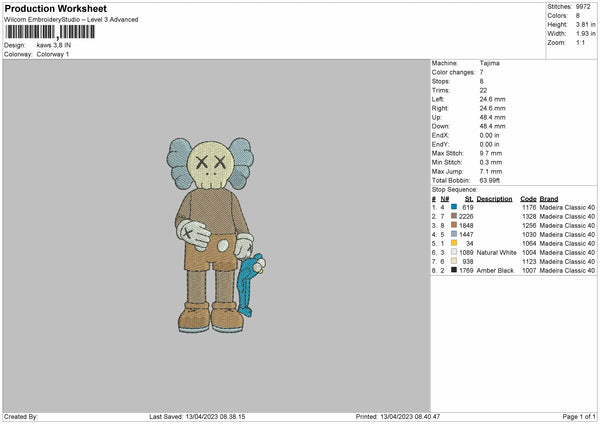Select stitch count 619 in stop row 1
Image resolution: width=600 pixels, height=424 pixels.
468,207
